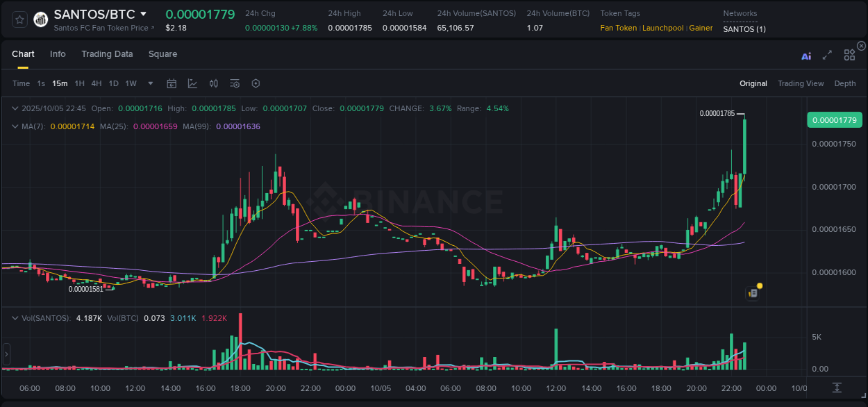868x407 pixels.
Task: Open the date range calendar icon
Action: pos(172,83)
